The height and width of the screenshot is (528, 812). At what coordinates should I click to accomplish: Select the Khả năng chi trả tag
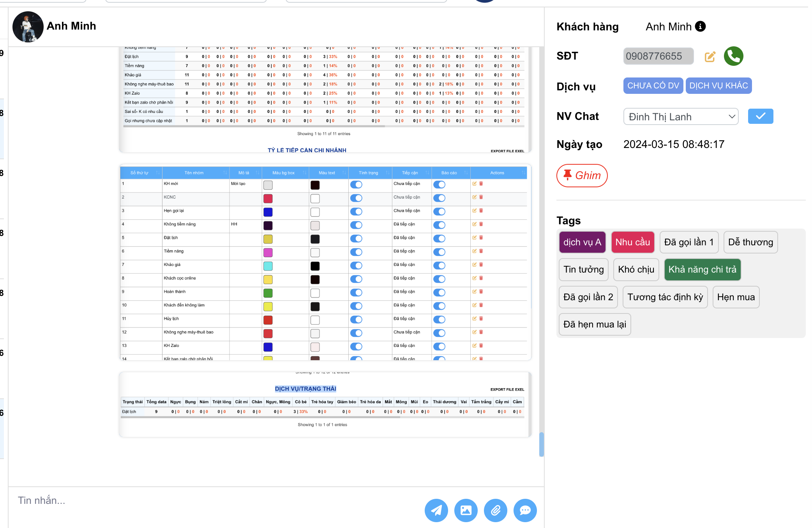[x=702, y=269]
